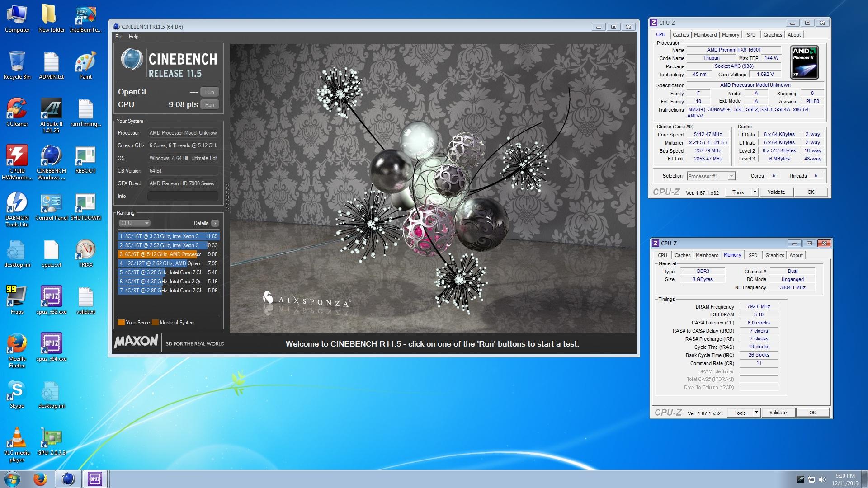Image resolution: width=868 pixels, height=488 pixels.
Task: Launch Fraps desktop icon
Action: tap(17, 301)
